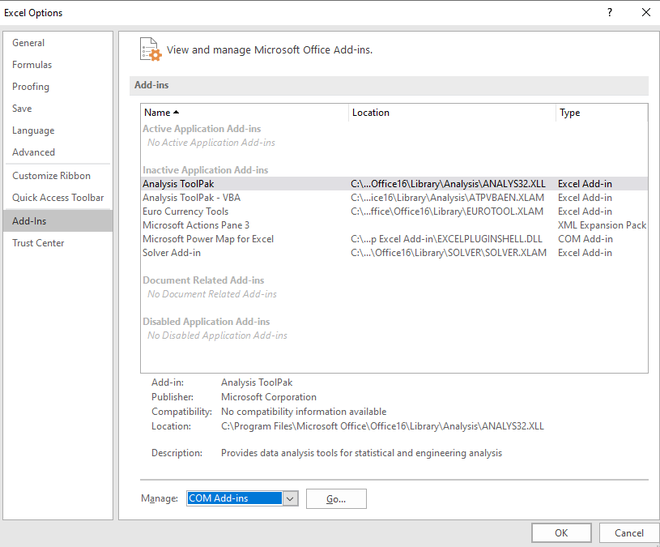Click the add-in description text
Viewport: 660px width, 547px height.
click(361, 453)
